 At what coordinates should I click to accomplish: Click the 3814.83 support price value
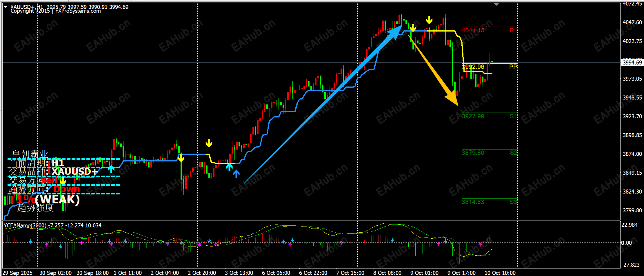point(473,202)
